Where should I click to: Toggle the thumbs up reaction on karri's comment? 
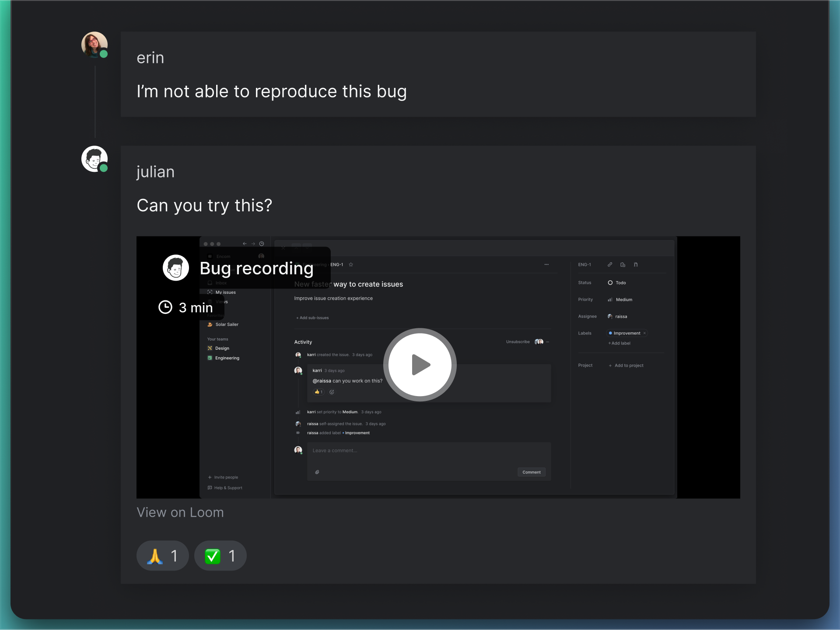tap(318, 392)
